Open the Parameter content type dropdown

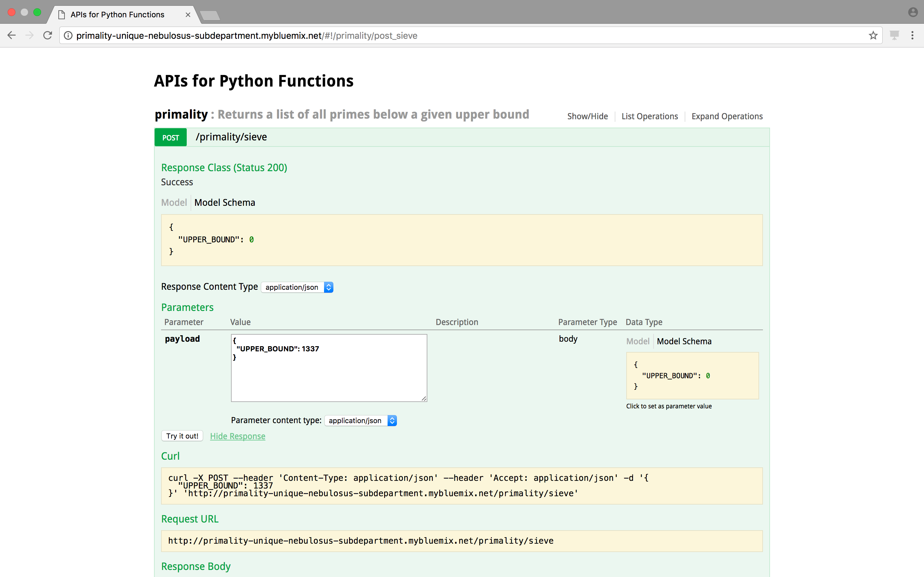360,421
